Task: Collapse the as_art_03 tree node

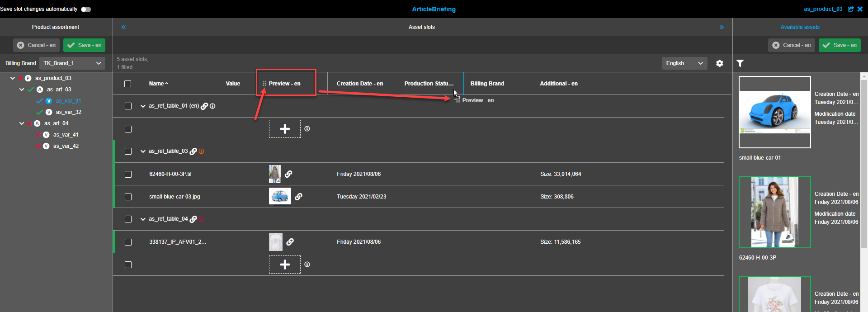Action: 22,90
